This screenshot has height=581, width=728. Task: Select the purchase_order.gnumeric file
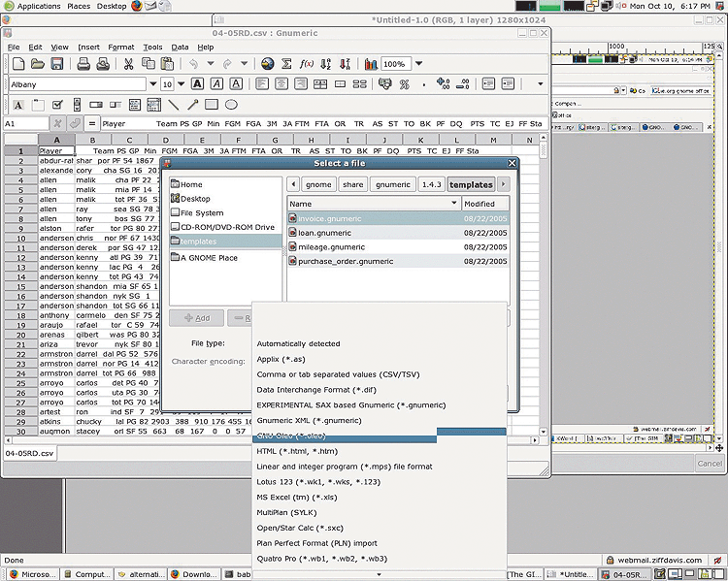pyautogui.click(x=398, y=261)
